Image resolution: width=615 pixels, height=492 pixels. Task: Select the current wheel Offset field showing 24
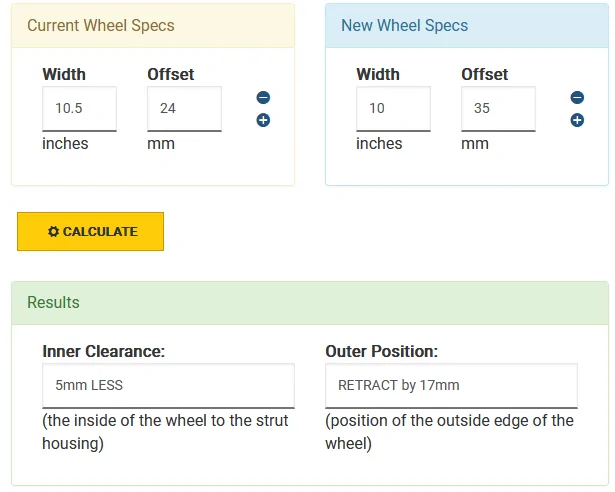click(x=184, y=109)
